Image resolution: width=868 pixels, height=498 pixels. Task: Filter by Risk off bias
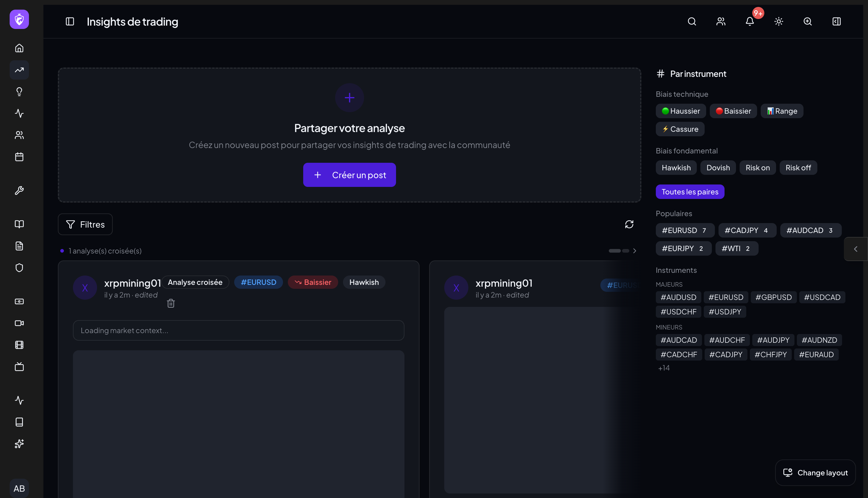[798, 168]
